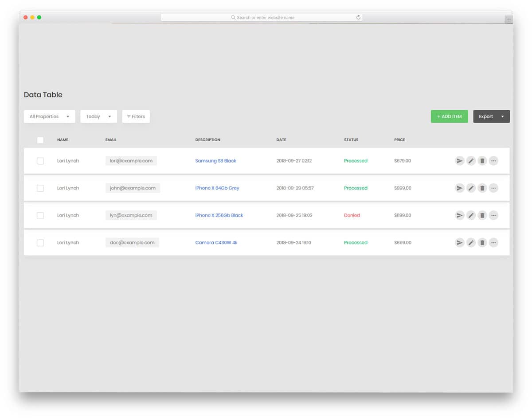Screen dimensions: 532x419
Task: Open more options for iPhone X 256Gb Black
Action: pyautogui.click(x=493, y=215)
